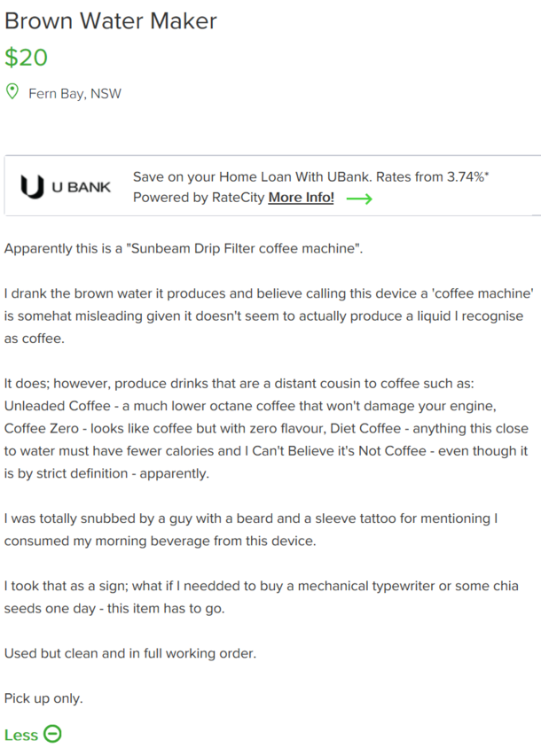Click the 'consumed my morning beverage' line
This screenshot has width=541, height=756.
tap(161, 541)
